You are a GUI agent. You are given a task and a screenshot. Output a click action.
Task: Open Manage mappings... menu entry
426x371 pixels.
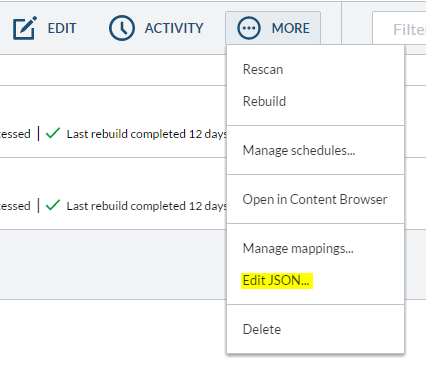pyautogui.click(x=298, y=248)
